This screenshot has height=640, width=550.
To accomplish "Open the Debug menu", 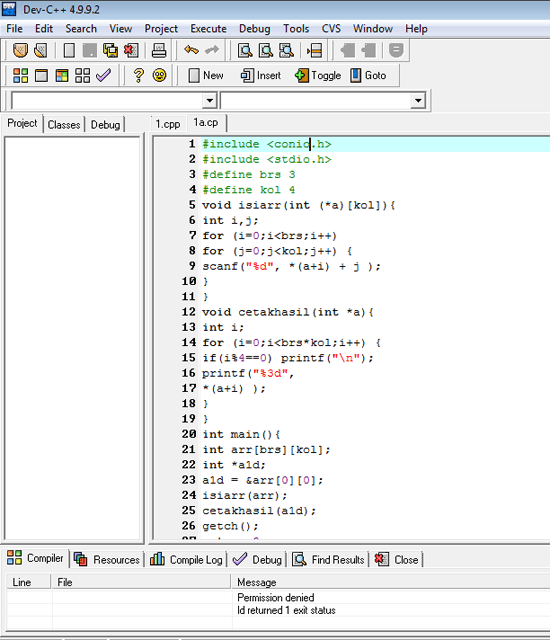I will [x=255, y=29].
